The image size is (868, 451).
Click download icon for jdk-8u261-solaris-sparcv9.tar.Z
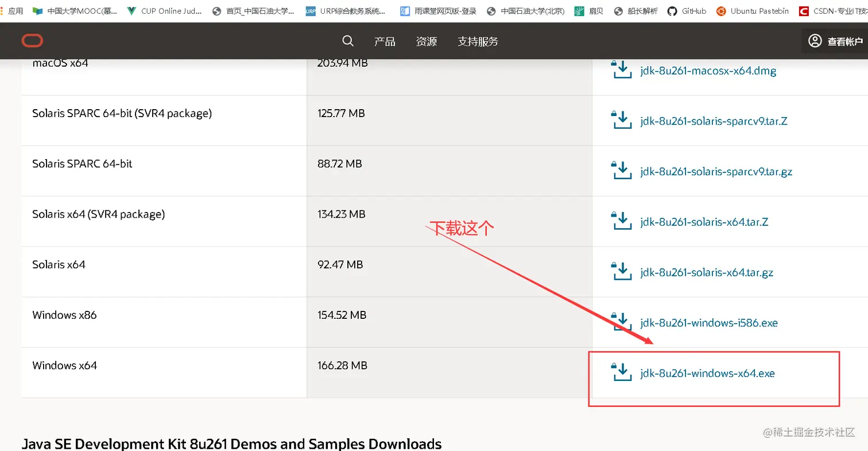[621, 120]
